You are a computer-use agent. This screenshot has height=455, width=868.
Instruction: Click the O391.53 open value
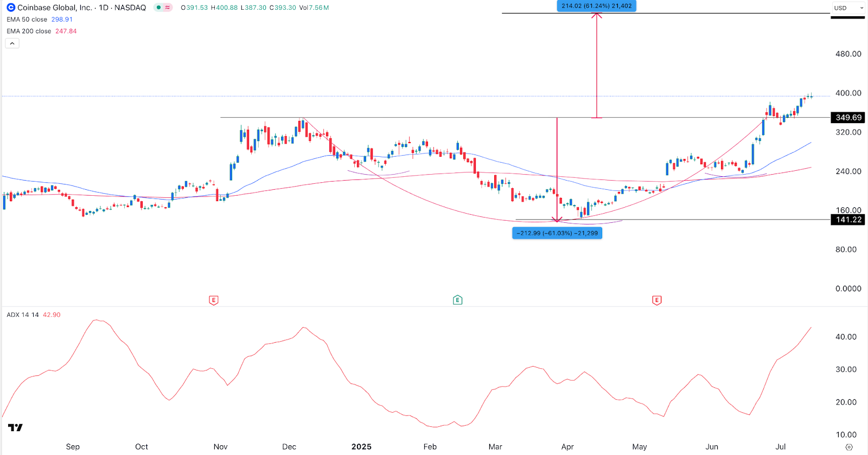click(x=194, y=8)
